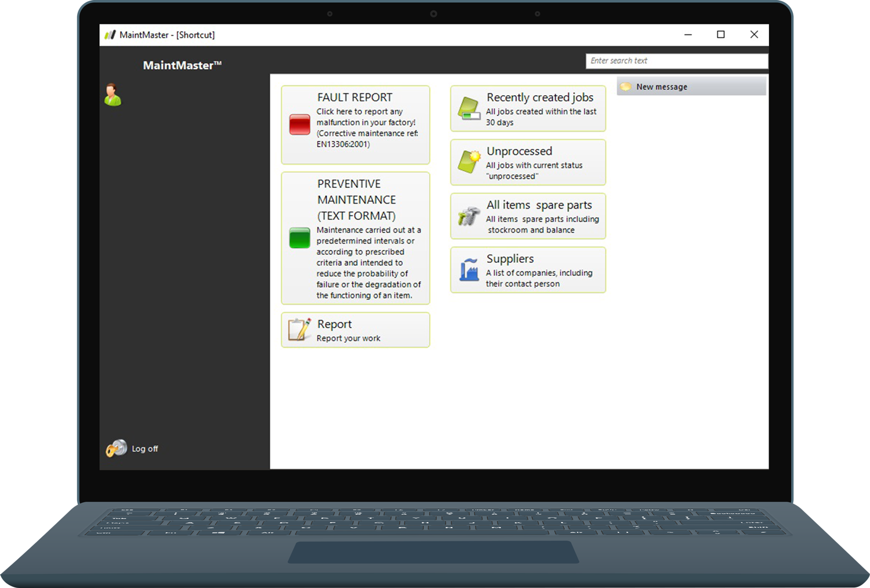Click the Recently created jobs icon
Image resolution: width=870 pixels, height=588 pixels.
pyautogui.click(x=469, y=108)
